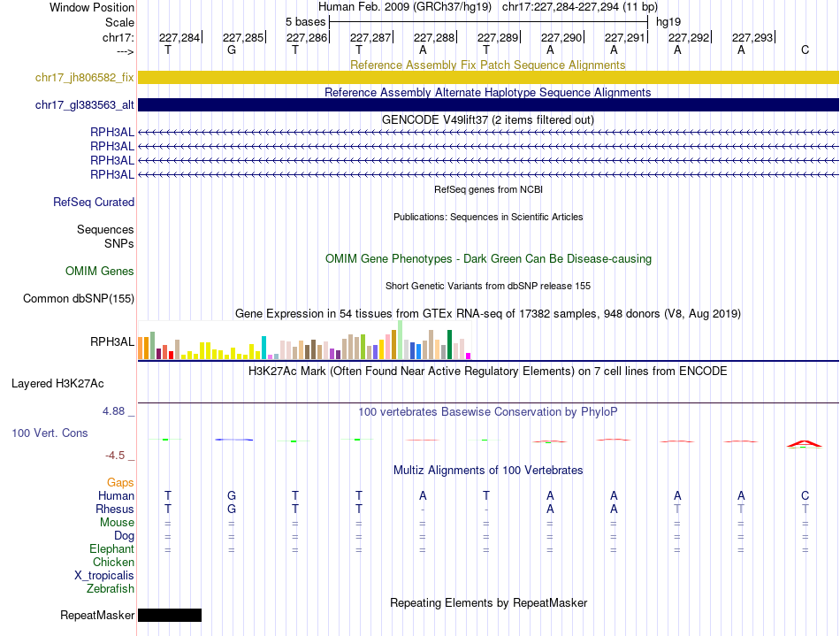Image resolution: width=840 pixels, height=636 pixels.
Task: Click the Dog species label
Action: point(124,536)
